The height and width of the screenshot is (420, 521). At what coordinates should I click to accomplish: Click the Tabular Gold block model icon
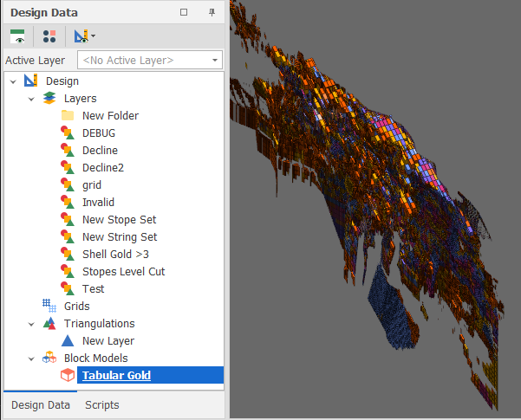68,376
